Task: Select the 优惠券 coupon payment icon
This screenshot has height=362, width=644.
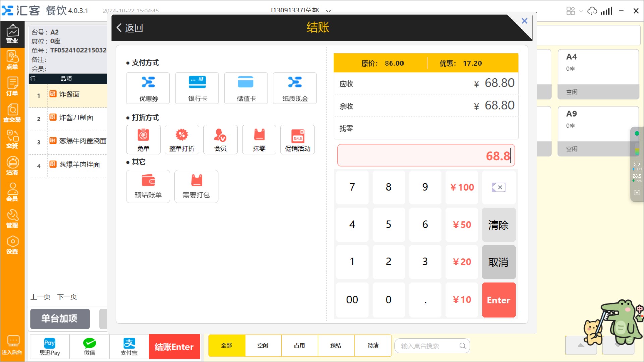Action: pyautogui.click(x=148, y=88)
